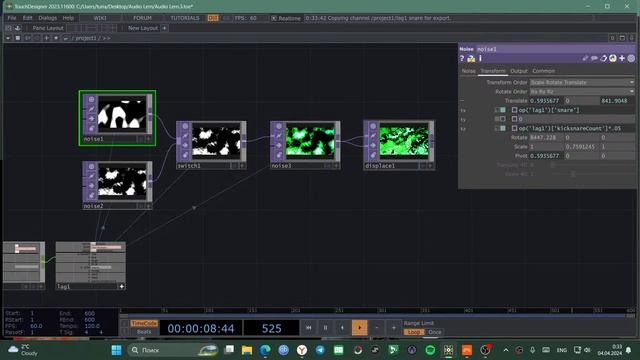Select the noise3 node viewer thumbnail

coord(310,141)
